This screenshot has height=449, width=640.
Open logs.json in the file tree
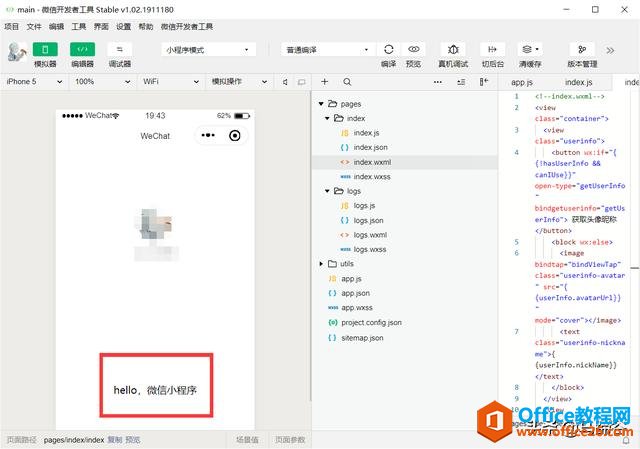point(368,220)
